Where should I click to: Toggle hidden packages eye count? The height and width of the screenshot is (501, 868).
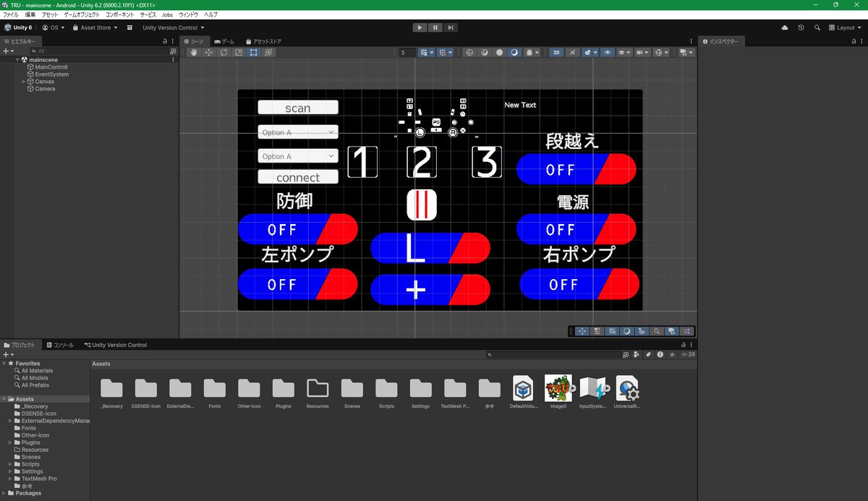click(689, 355)
